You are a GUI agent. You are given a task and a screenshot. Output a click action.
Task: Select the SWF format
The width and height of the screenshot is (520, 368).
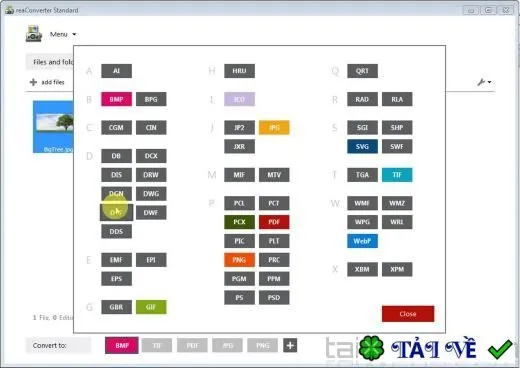(397, 147)
